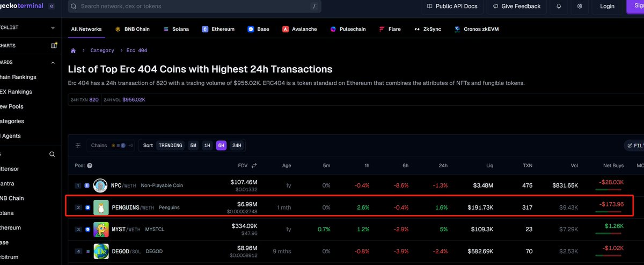Select the 24H sort timeframe
This screenshot has width=644, height=265.
(236, 146)
